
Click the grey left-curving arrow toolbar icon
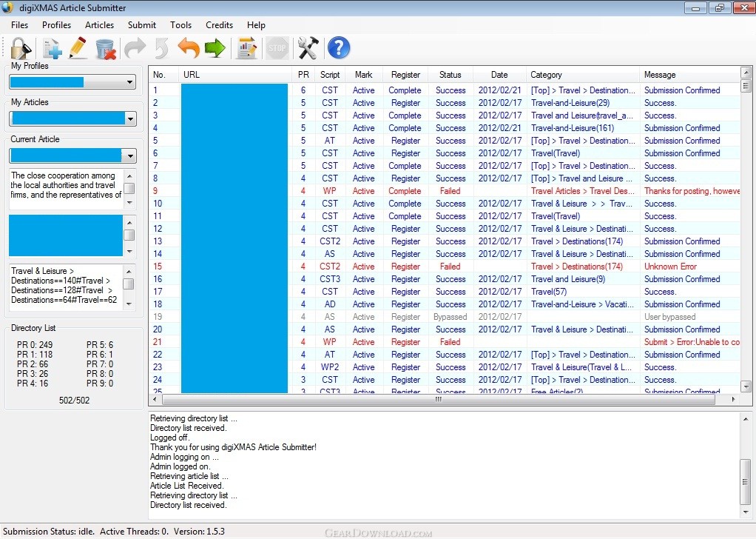161,48
